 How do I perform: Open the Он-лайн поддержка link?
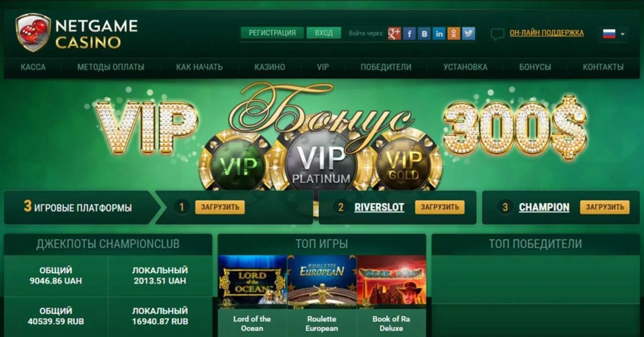click(x=547, y=33)
